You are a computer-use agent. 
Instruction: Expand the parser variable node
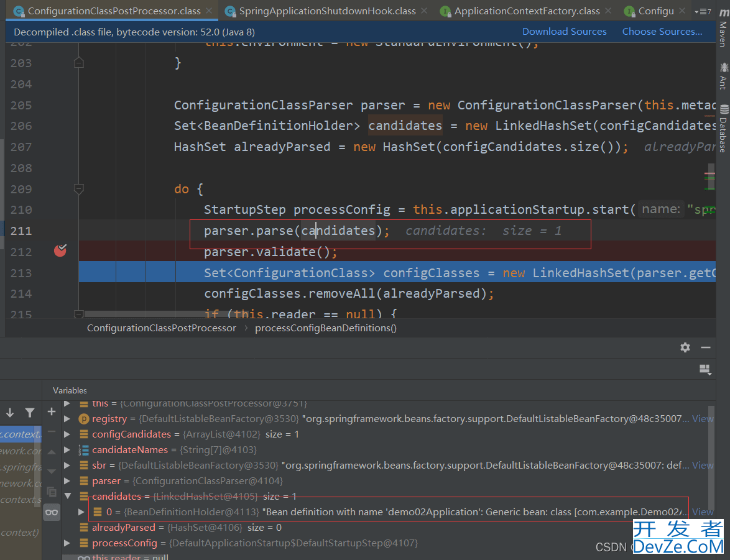click(x=67, y=481)
